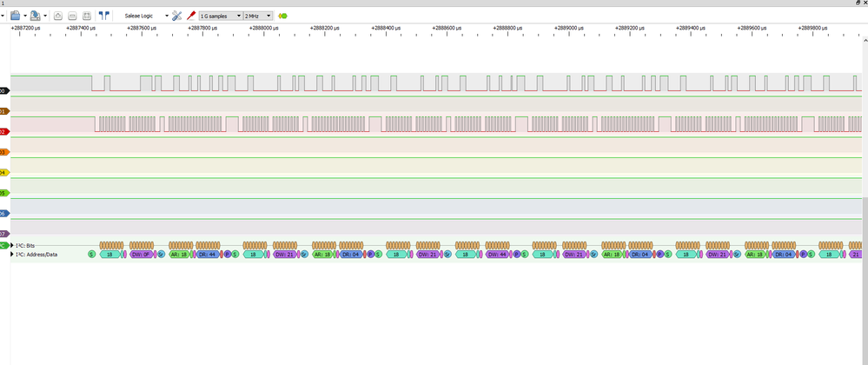Open the red probe channel configuration icon

coord(191,16)
